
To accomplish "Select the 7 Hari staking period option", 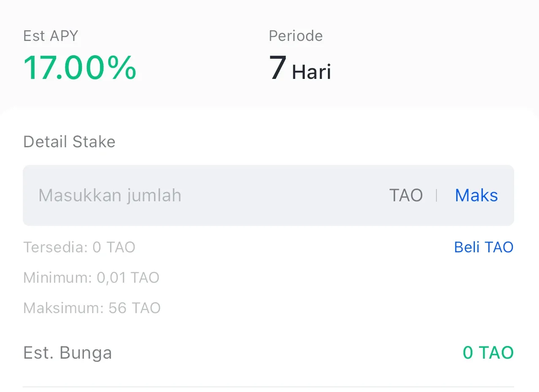I will 300,68.
